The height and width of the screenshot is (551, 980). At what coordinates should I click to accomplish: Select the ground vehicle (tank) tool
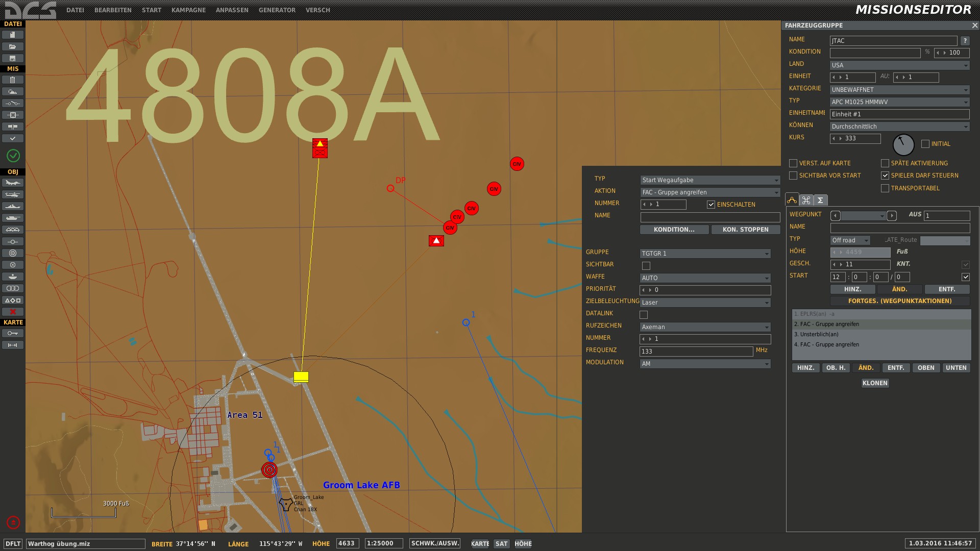tap(13, 218)
